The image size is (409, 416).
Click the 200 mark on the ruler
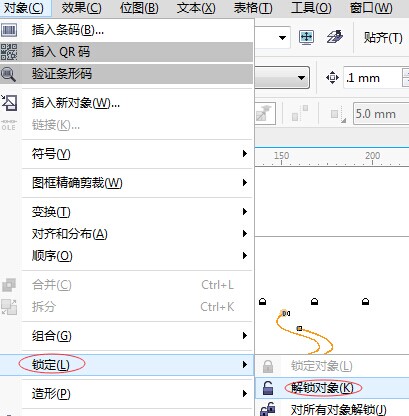tap(372, 156)
